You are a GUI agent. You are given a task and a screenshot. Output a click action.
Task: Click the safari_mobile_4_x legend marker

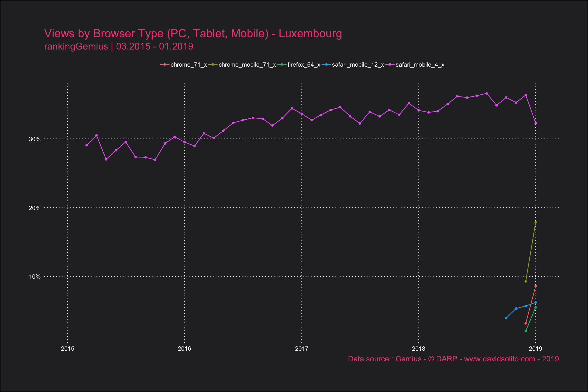point(390,65)
